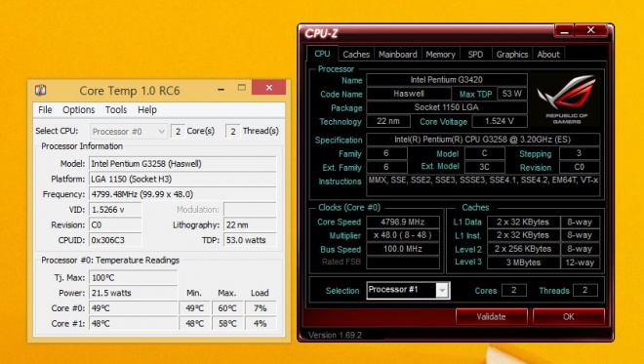Click the Core #1 temperature 48°C

pyautogui.click(x=133, y=323)
